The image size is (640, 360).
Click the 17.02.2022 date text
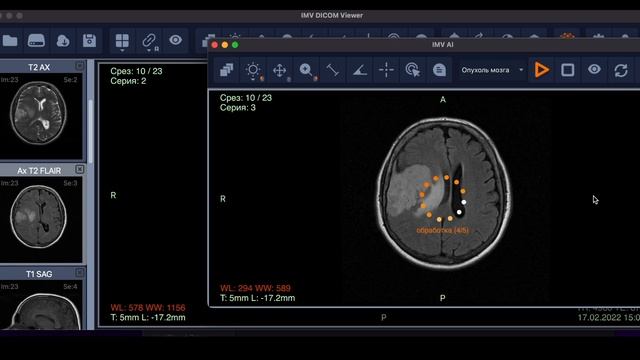pyautogui.click(x=609, y=318)
